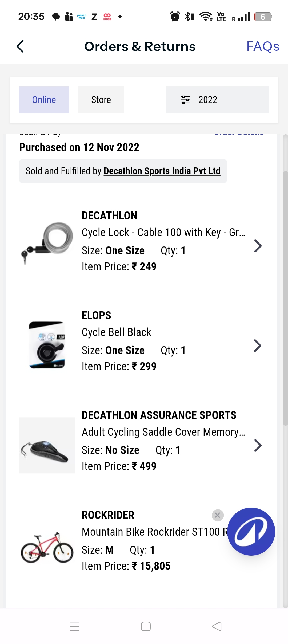Screen dimensions: 288x644
Task: Tap the Cycle Bell product image
Action: click(x=47, y=345)
